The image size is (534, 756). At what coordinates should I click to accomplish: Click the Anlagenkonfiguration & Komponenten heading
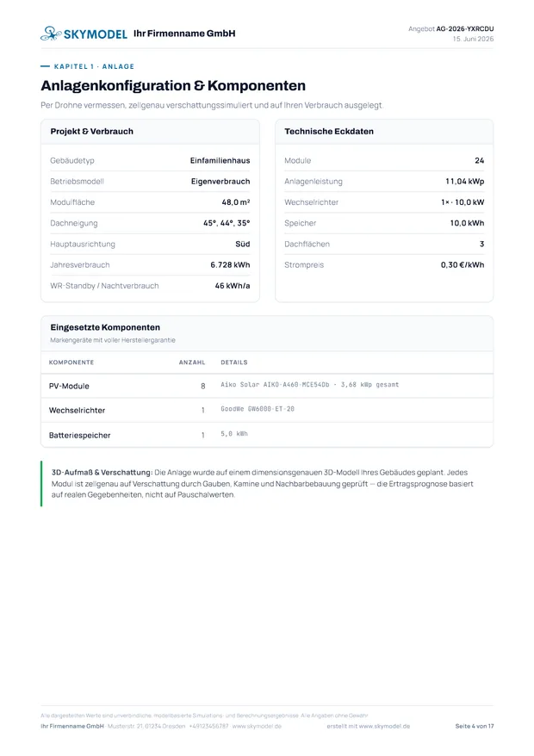173,85
